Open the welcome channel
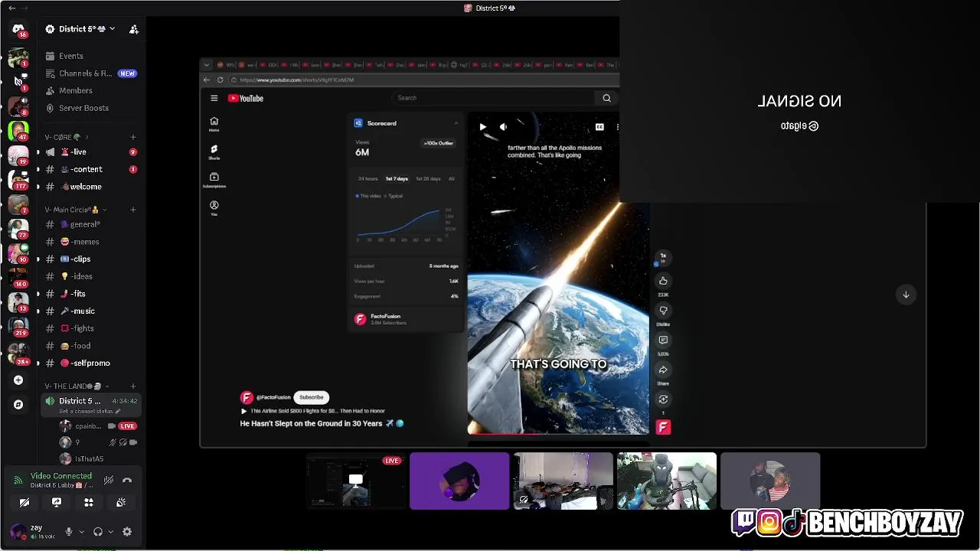The height and width of the screenshot is (551, 980). point(92,187)
